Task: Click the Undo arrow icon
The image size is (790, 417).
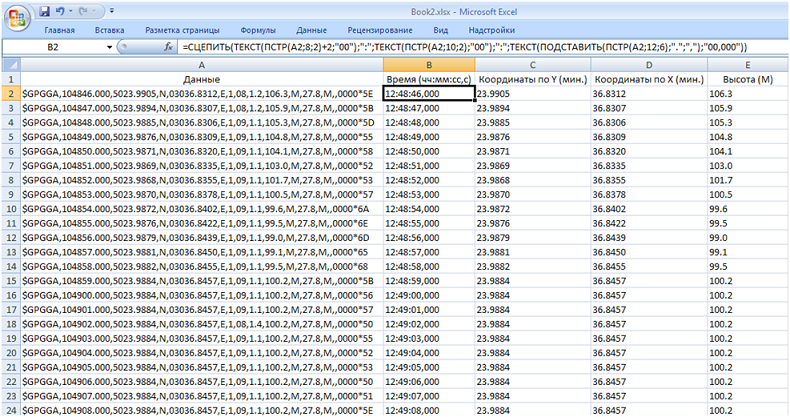Action: (60, 11)
